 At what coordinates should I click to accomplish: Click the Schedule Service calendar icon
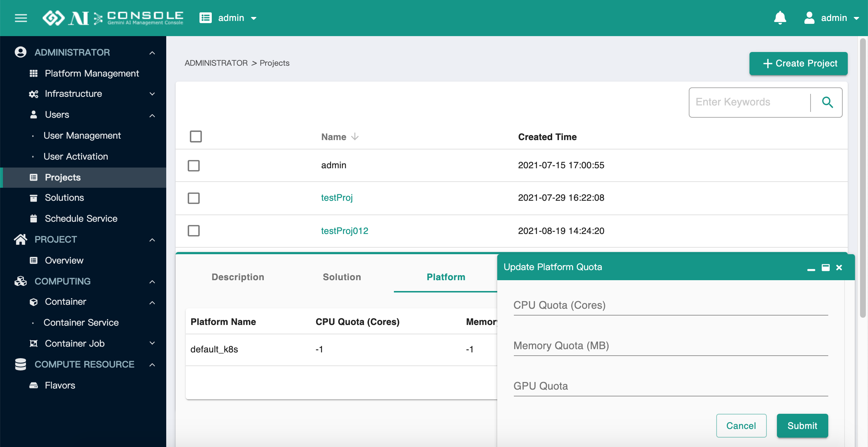(34, 218)
